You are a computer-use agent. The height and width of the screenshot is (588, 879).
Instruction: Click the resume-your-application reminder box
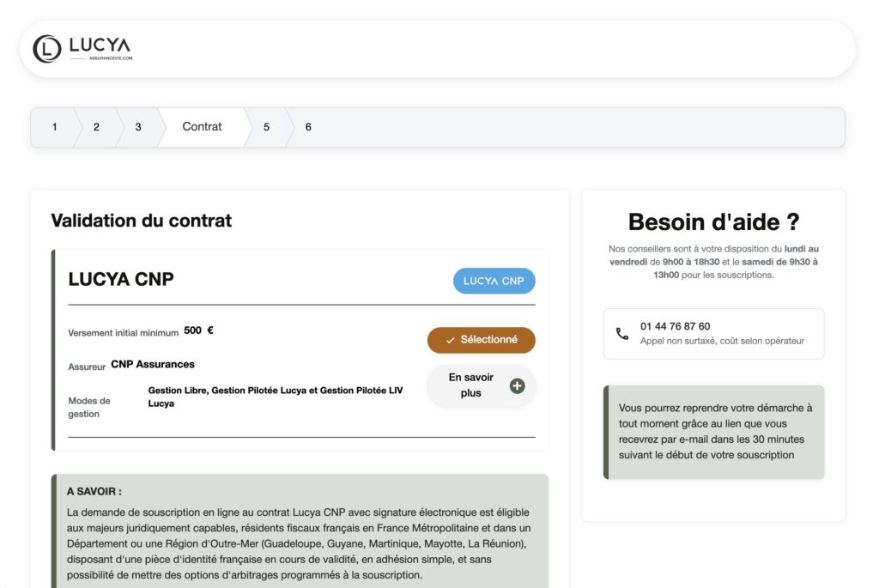point(714,432)
